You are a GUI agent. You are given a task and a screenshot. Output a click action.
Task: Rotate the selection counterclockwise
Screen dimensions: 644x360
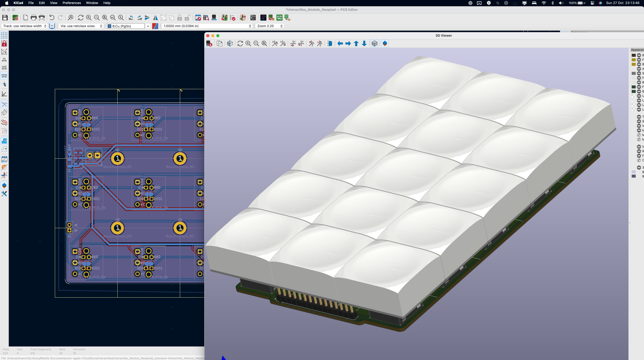131,17
